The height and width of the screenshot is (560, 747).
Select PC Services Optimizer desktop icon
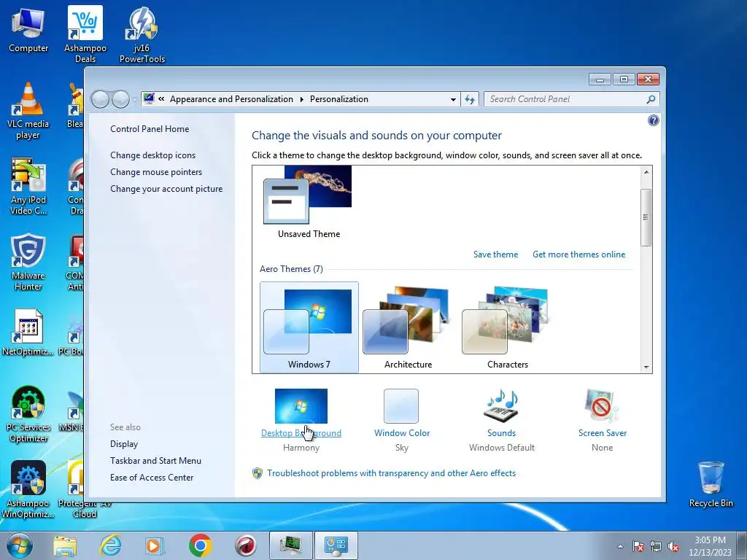[x=28, y=414]
